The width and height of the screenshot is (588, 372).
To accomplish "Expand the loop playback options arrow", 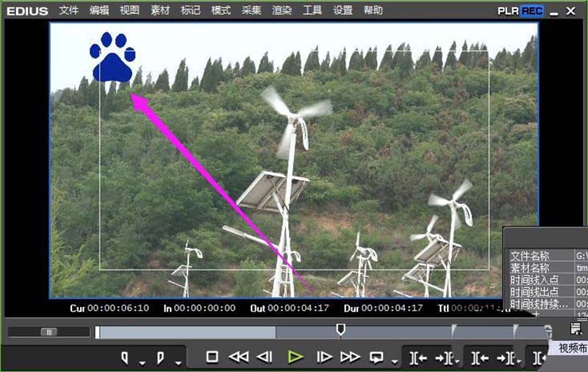I will click(394, 362).
